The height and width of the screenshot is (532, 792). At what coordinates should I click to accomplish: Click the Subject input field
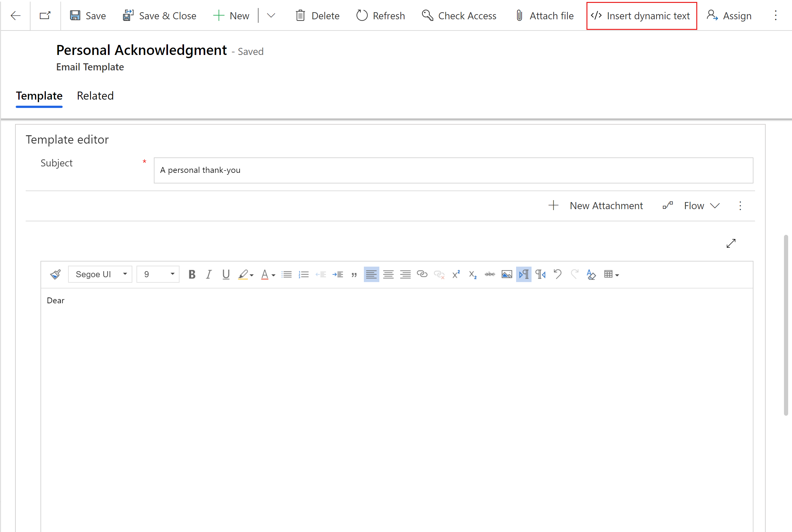453,170
